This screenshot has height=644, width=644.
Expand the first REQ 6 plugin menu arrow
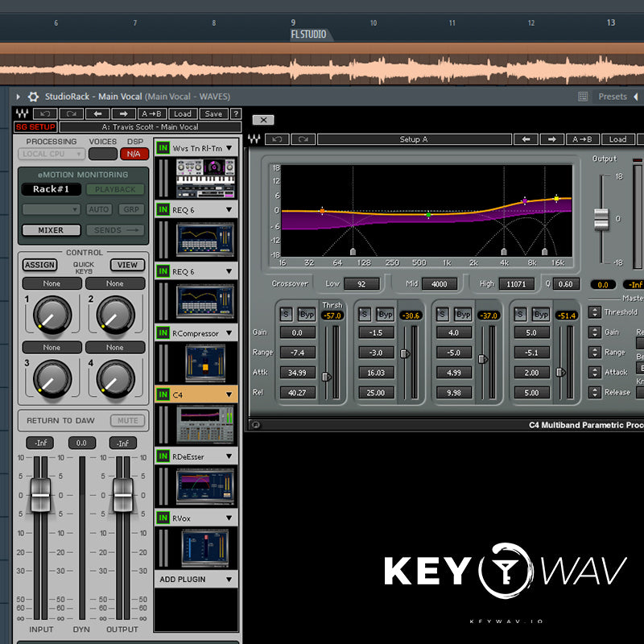(x=229, y=209)
